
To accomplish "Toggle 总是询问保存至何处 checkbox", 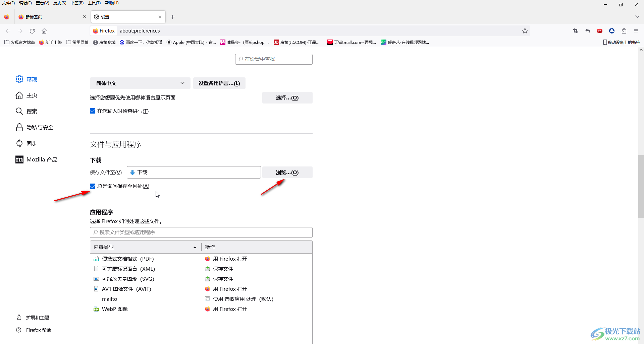I will (93, 186).
